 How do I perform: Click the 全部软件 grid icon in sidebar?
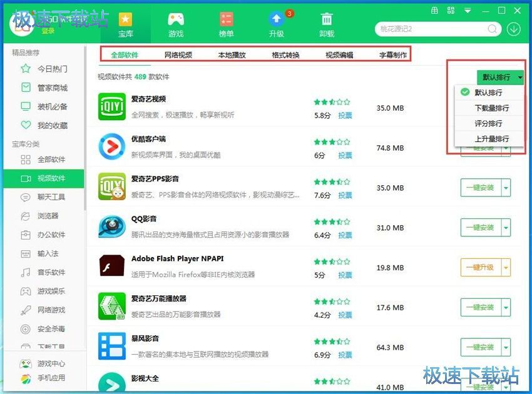[x=26, y=159]
